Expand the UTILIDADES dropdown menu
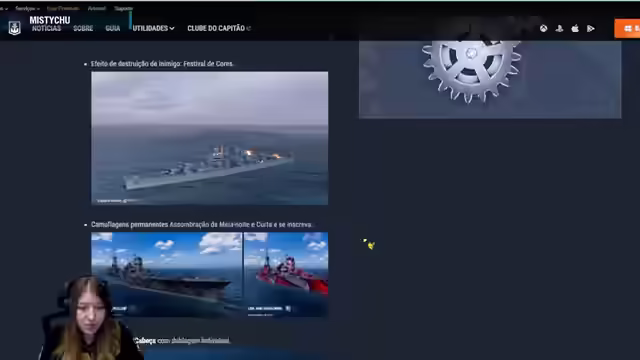 point(153,28)
